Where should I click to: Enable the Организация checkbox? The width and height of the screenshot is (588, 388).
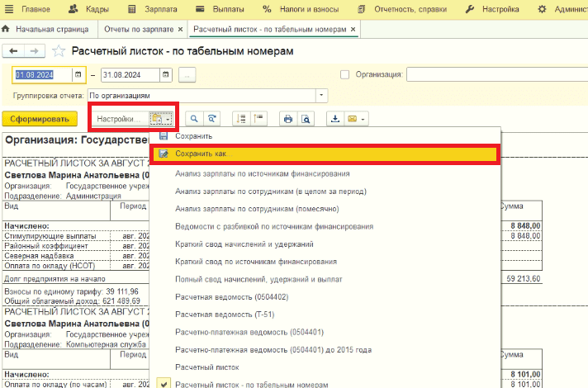click(x=344, y=74)
